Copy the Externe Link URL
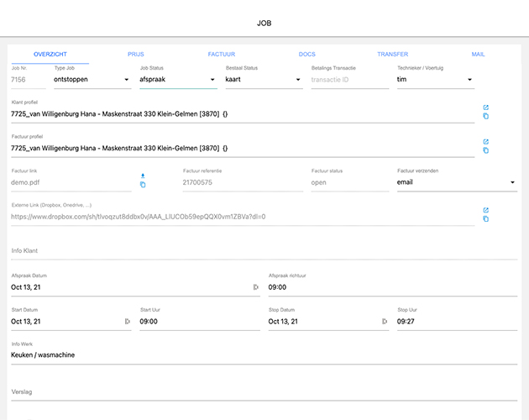 point(486,220)
